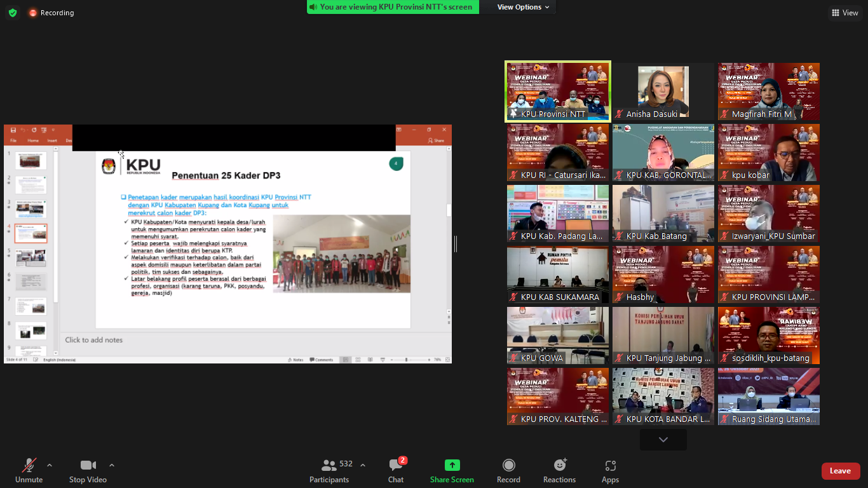Click the kpu kobar participant video

tap(768, 152)
